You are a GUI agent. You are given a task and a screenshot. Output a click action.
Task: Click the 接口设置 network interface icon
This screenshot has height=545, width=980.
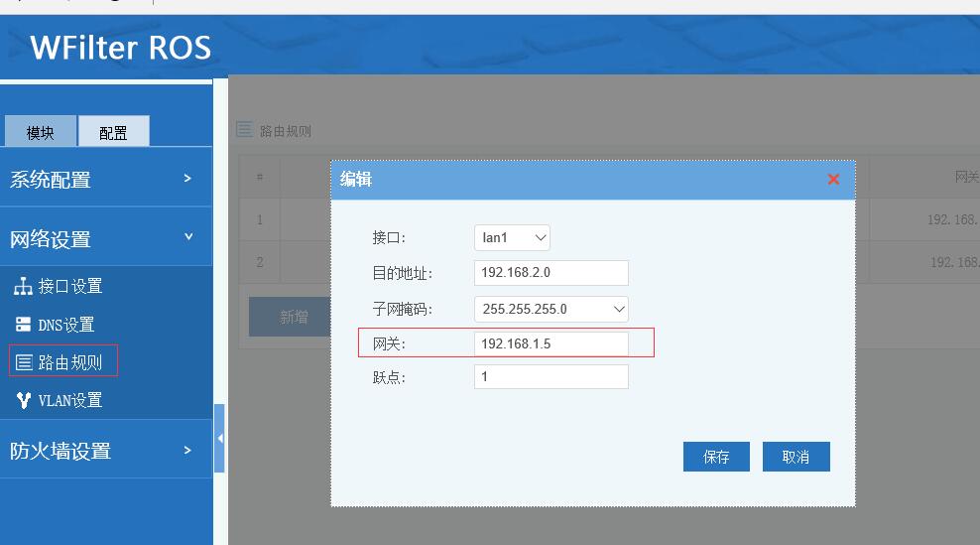(x=23, y=287)
